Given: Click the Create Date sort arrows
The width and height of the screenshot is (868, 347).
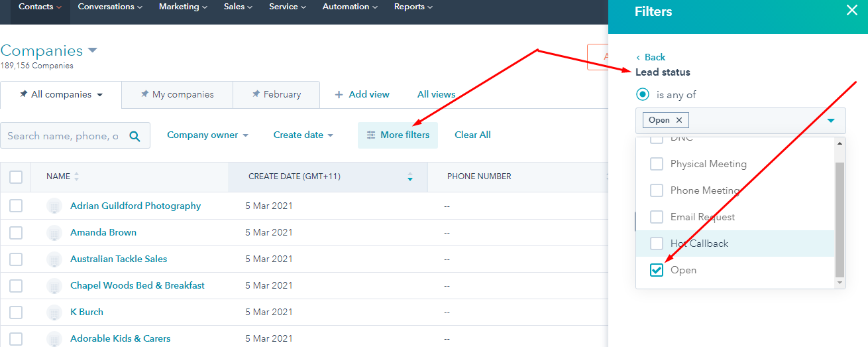Looking at the screenshot, I should [410, 176].
